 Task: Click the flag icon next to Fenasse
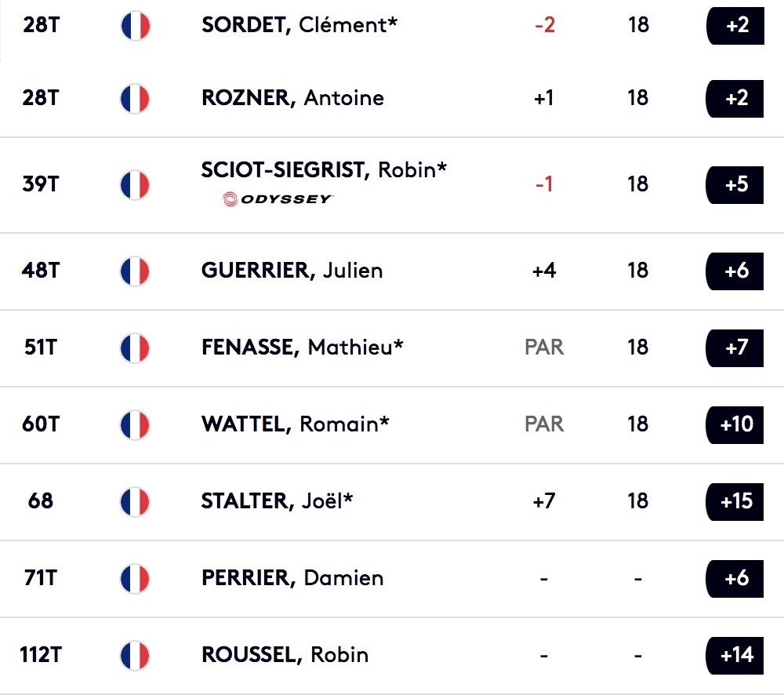click(135, 347)
